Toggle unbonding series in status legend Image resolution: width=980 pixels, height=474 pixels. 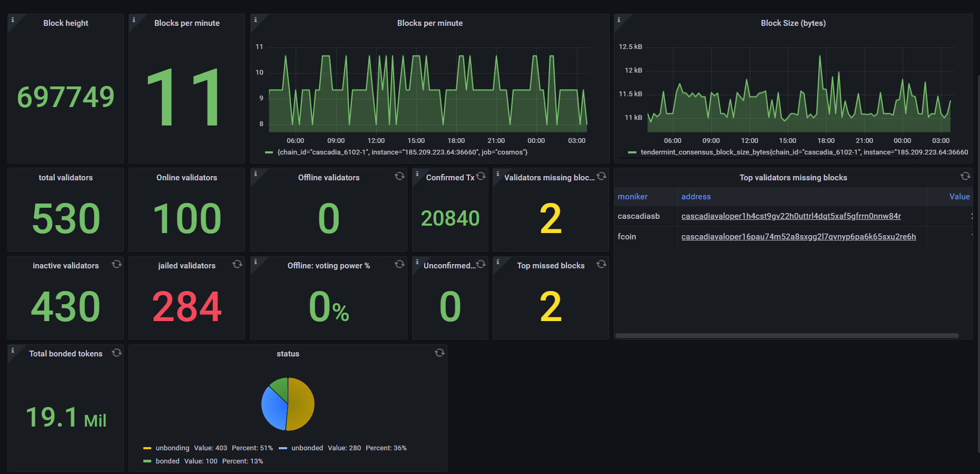172,448
